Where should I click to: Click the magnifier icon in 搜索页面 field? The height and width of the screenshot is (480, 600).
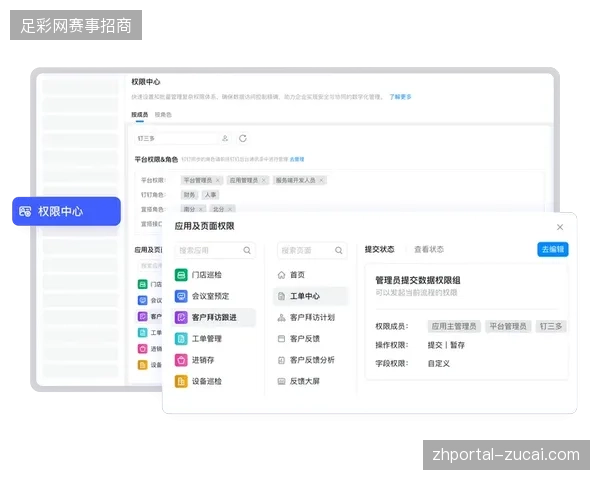(339, 250)
